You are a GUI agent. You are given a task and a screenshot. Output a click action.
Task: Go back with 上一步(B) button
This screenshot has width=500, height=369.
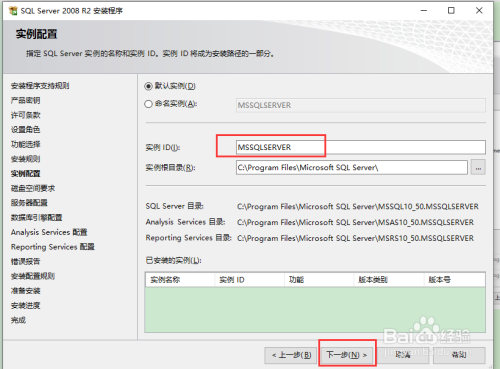pyautogui.click(x=291, y=355)
